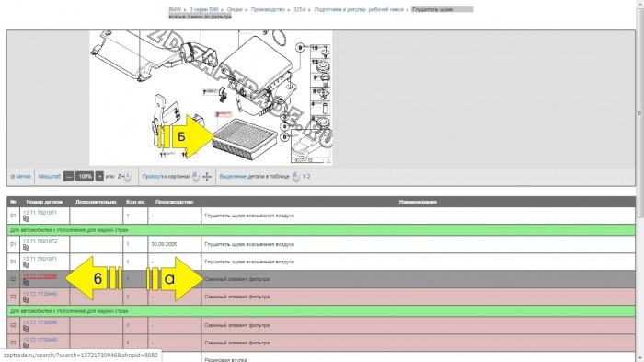Toggle the Метки checkbox

(x=12, y=177)
